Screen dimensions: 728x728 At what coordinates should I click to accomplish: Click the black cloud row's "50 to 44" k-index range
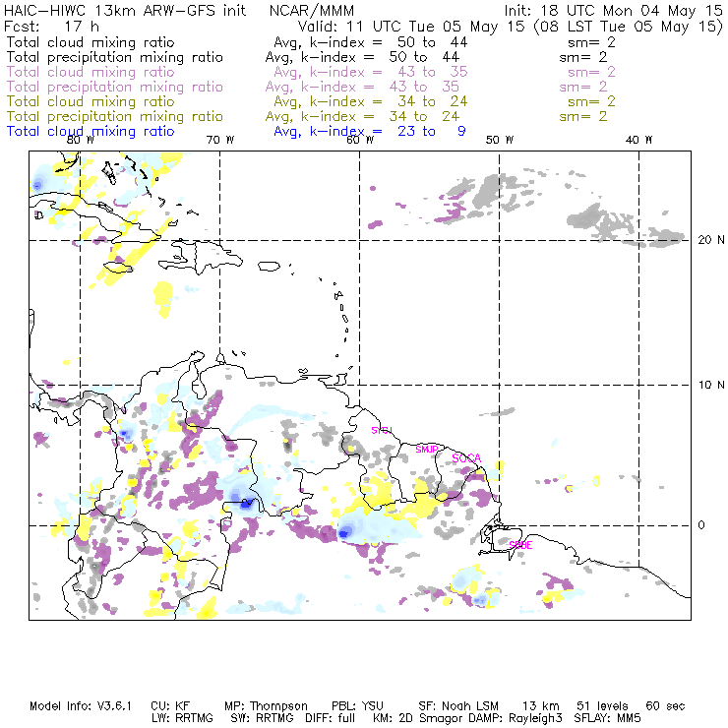[x=432, y=42]
